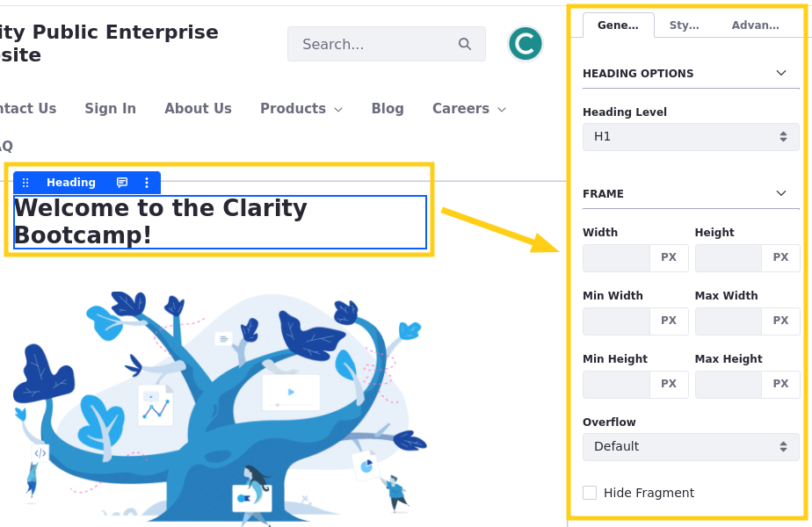The height and width of the screenshot is (527, 812).
Task: Switch to the Advanced tab
Action: point(755,25)
